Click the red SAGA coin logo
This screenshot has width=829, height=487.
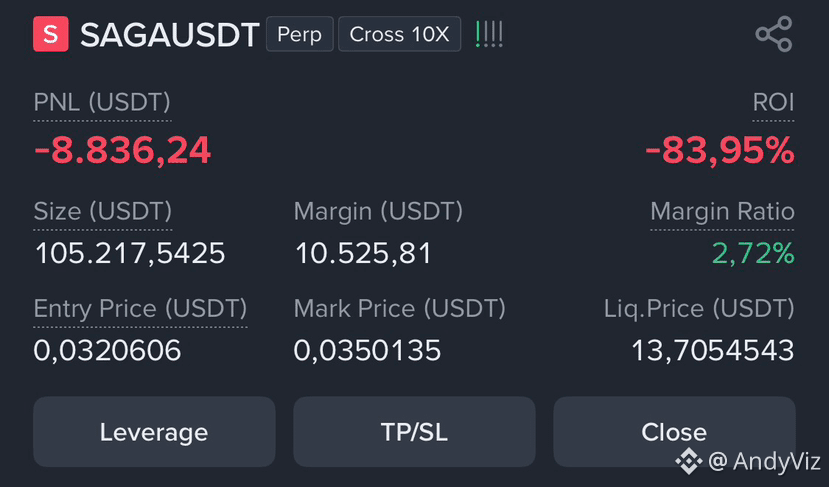pyautogui.click(x=51, y=34)
